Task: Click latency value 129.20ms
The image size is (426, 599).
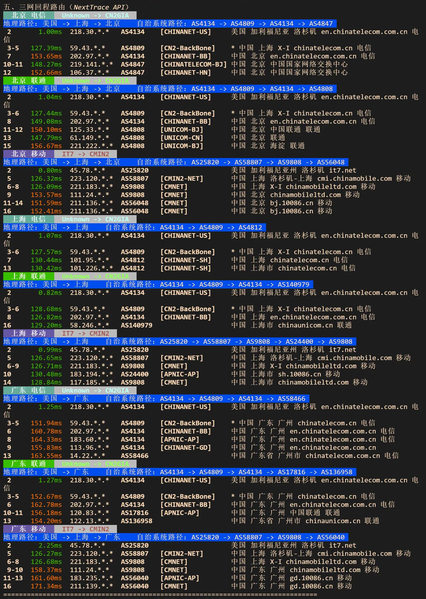Action: tap(46, 325)
